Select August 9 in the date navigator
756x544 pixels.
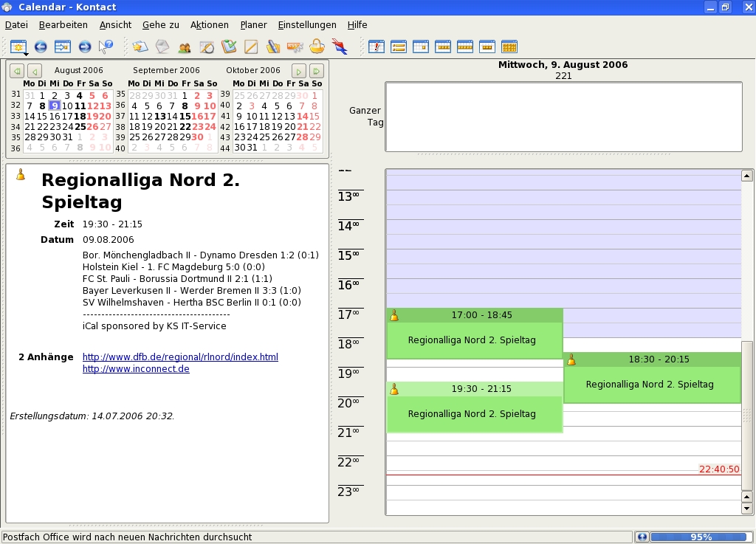tap(55, 106)
